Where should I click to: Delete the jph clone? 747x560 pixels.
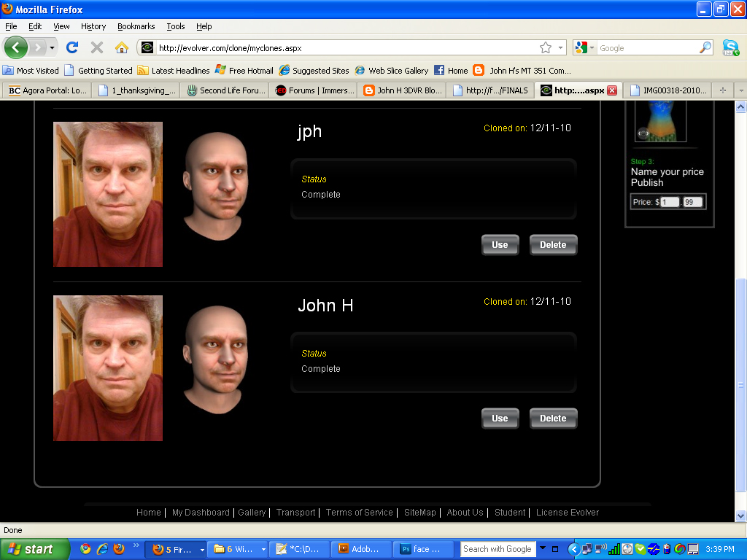pos(553,244)
